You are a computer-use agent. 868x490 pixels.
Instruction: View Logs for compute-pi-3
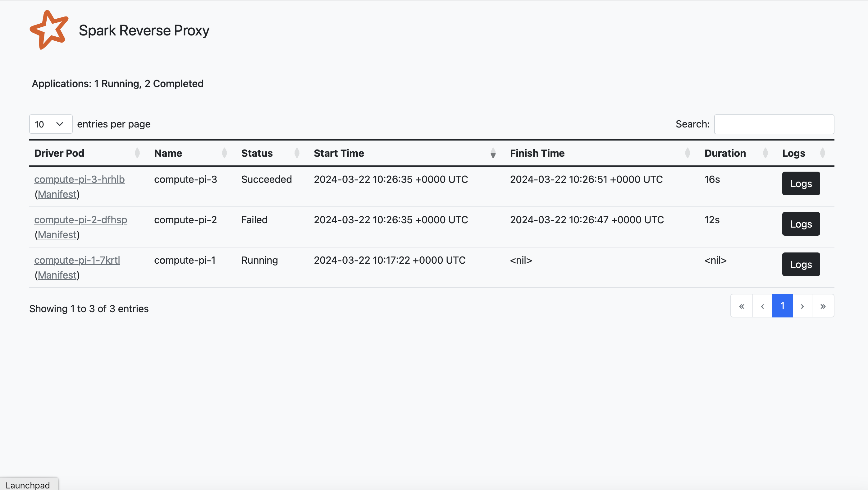click(x=801, y=183)
